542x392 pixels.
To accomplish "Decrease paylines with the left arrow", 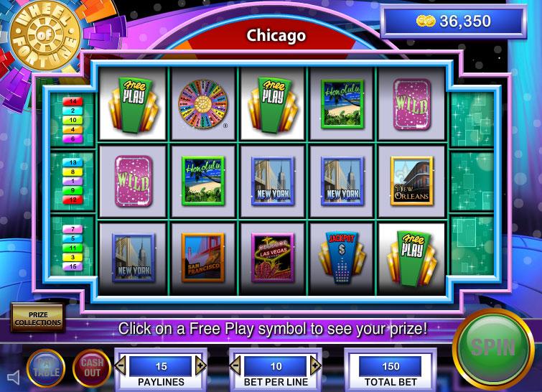I will (x=121, y=365).
